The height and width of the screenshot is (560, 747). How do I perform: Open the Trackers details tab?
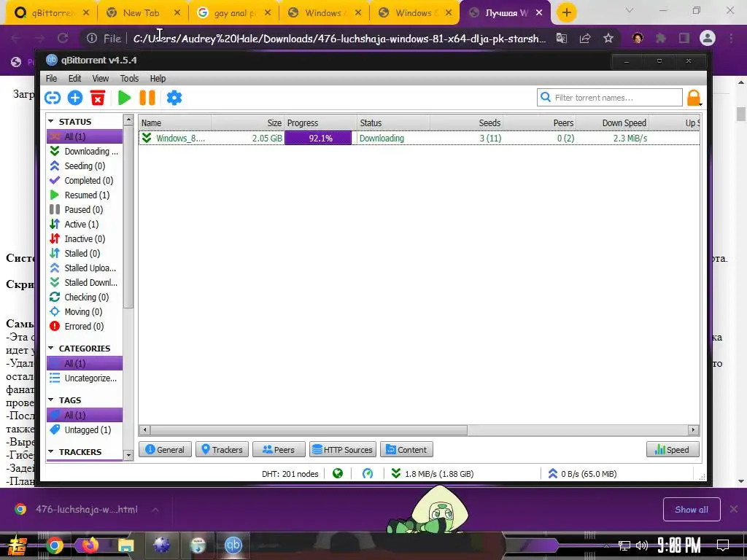coord(222,449)
